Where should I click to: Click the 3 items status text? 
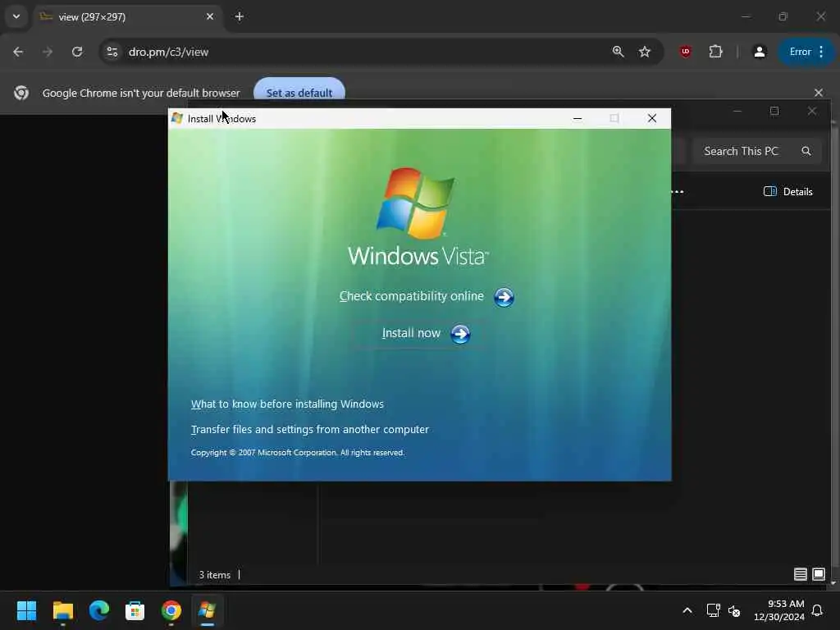point(214,574)
